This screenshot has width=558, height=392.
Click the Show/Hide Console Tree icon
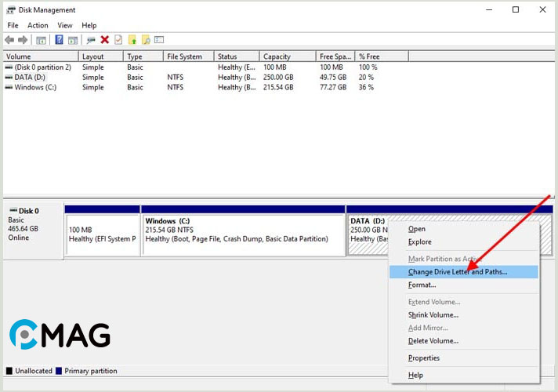(41, 40)
